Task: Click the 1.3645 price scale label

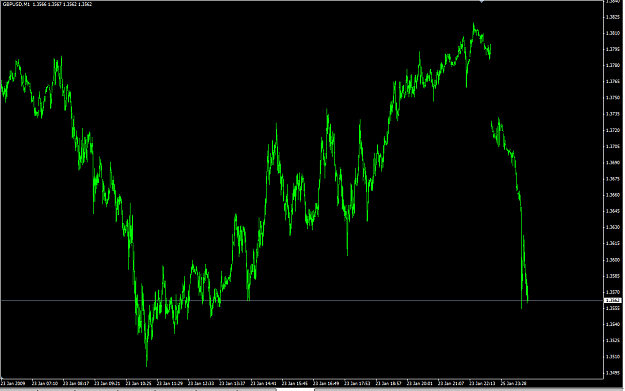Action: (x=613, y=211)
